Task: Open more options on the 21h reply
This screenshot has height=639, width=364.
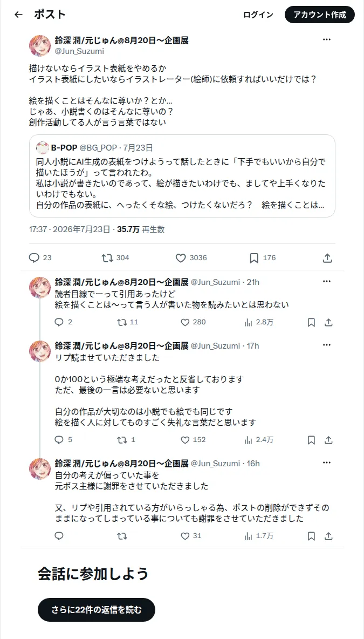Action: pos(327,281)
